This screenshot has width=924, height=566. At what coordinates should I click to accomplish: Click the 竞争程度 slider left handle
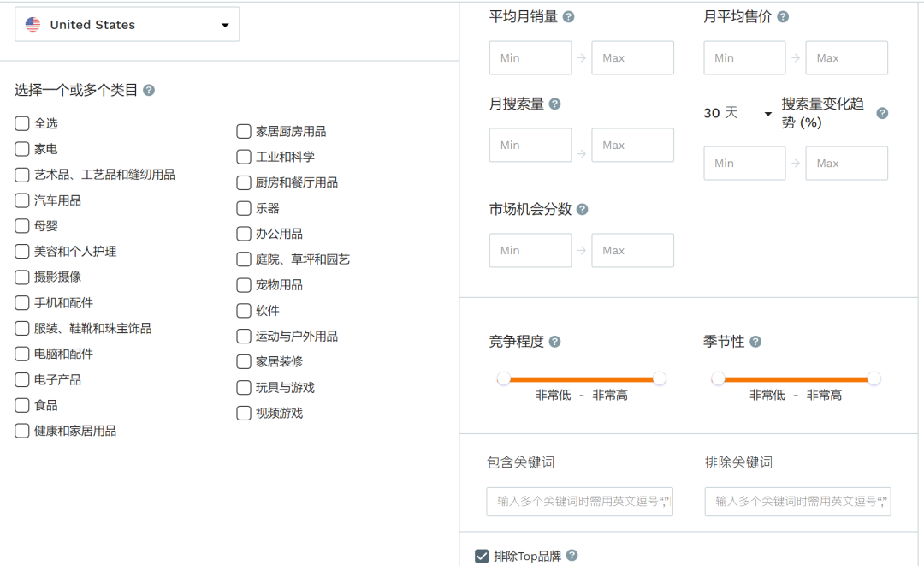504,378
